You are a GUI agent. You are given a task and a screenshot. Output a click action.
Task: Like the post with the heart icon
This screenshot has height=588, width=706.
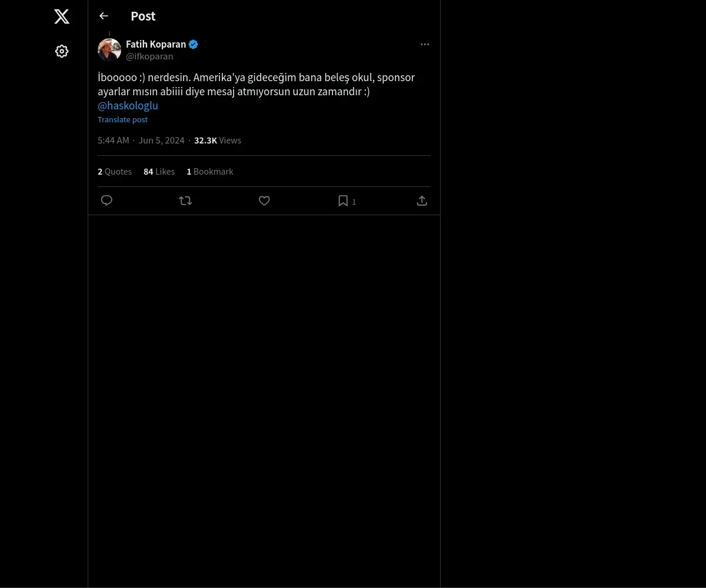264,201
